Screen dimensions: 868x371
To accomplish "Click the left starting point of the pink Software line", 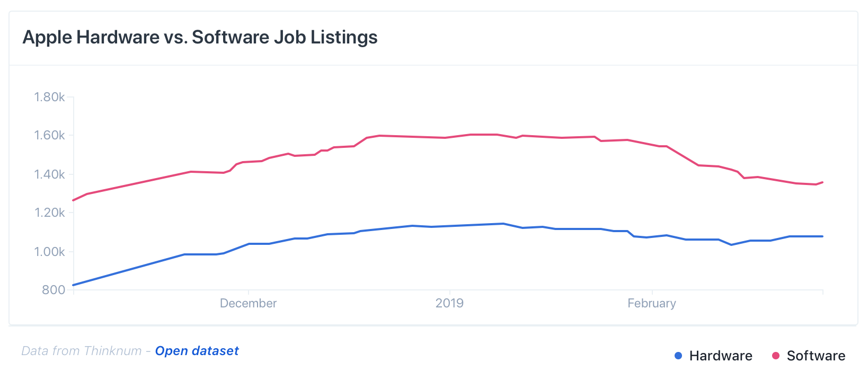I will [x=74, y=200].
